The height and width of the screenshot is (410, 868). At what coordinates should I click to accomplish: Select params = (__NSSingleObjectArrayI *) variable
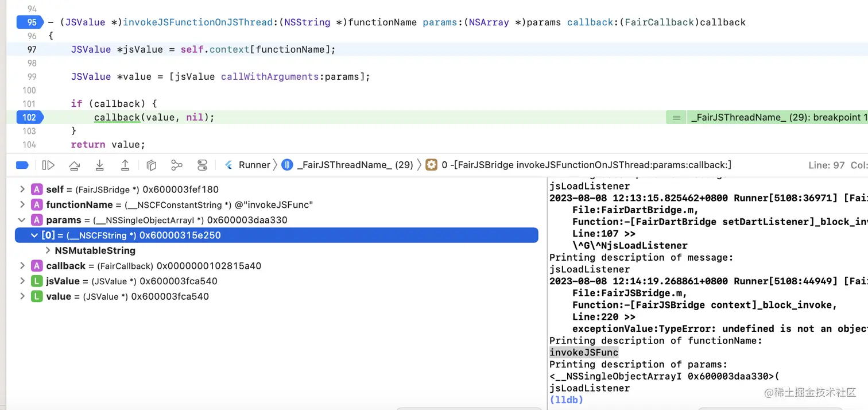pyautogui.click(x=166, y=220)
